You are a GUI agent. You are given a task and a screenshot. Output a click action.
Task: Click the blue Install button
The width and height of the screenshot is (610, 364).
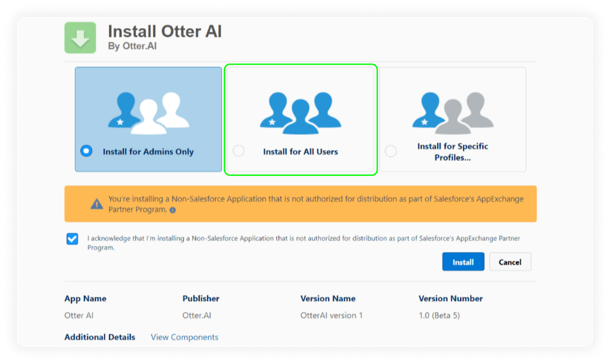463,262
